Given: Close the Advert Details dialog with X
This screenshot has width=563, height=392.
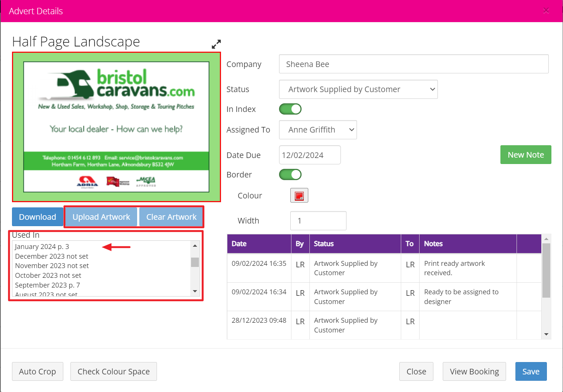Looking at the screenshot, I should [546, 11].
